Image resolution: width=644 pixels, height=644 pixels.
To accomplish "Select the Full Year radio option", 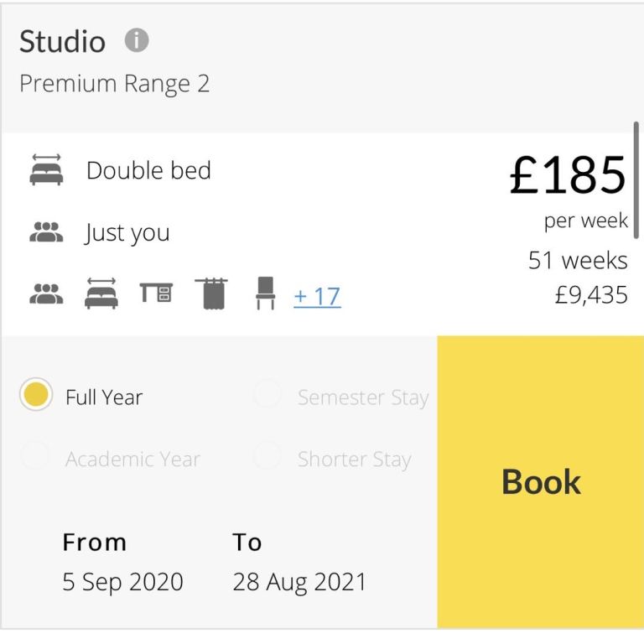I will [36, 394].
